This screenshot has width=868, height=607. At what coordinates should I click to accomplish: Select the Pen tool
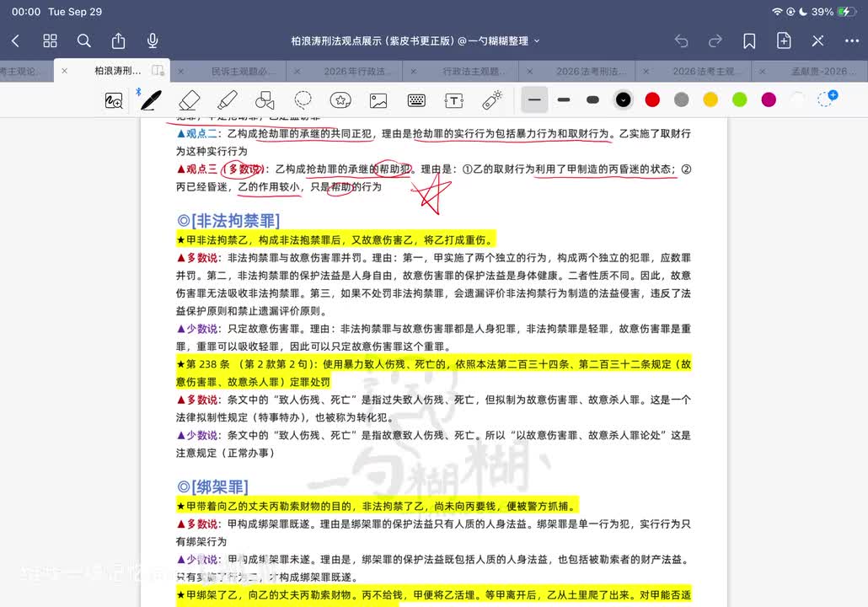pos(151,100)
